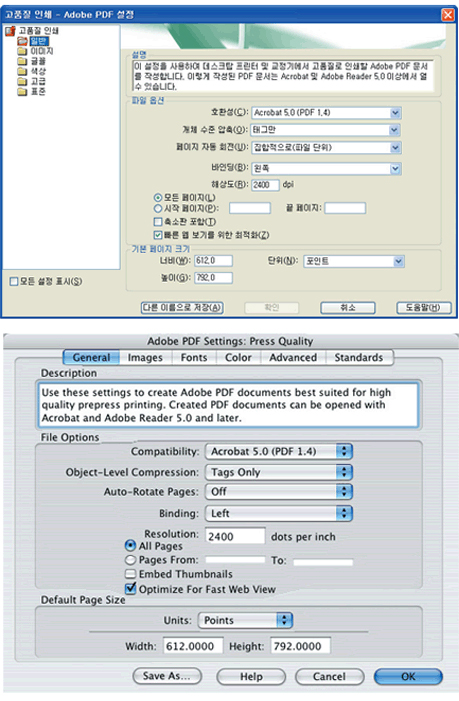
Task: Switch to the Images tab
Action: coord(145,358)
